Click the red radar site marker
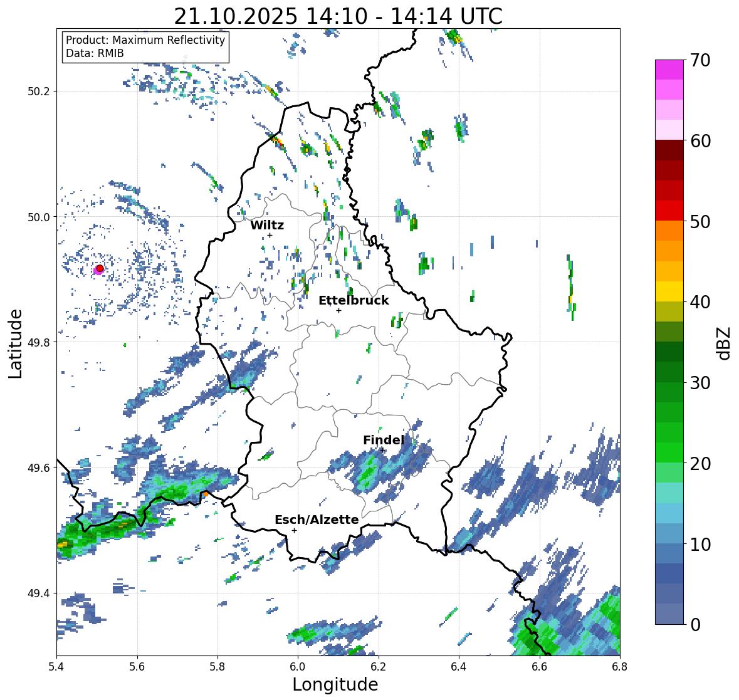Image resolution: width=739 pixels, height=700 pixels. click(x=100, y=268)
